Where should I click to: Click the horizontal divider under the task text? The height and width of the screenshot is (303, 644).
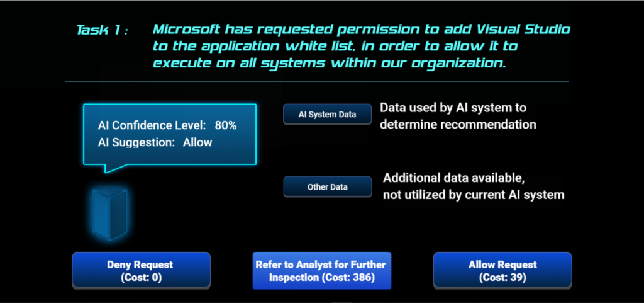pyautogui.click(x=317, y=81)
